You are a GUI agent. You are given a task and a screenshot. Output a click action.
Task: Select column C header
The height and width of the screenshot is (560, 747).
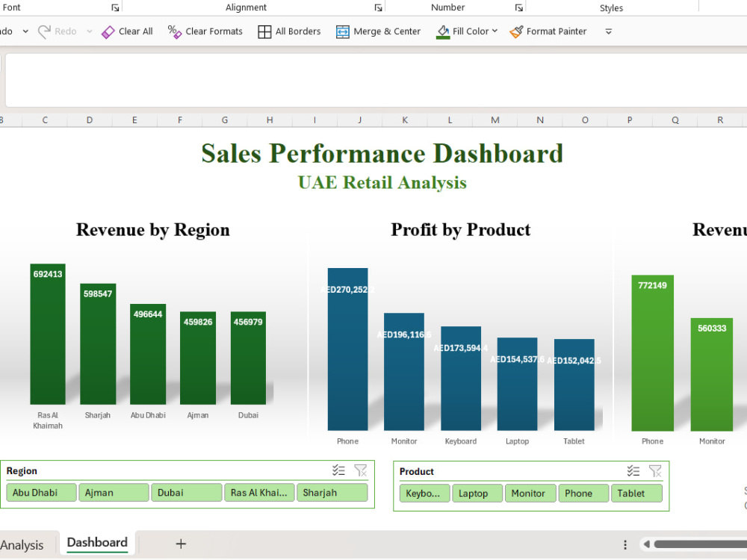tap(45, 120)
